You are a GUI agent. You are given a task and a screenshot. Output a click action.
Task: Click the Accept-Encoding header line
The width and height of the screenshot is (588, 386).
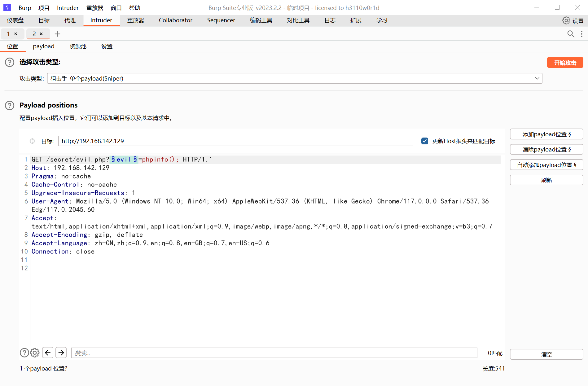tap(87, 235)
